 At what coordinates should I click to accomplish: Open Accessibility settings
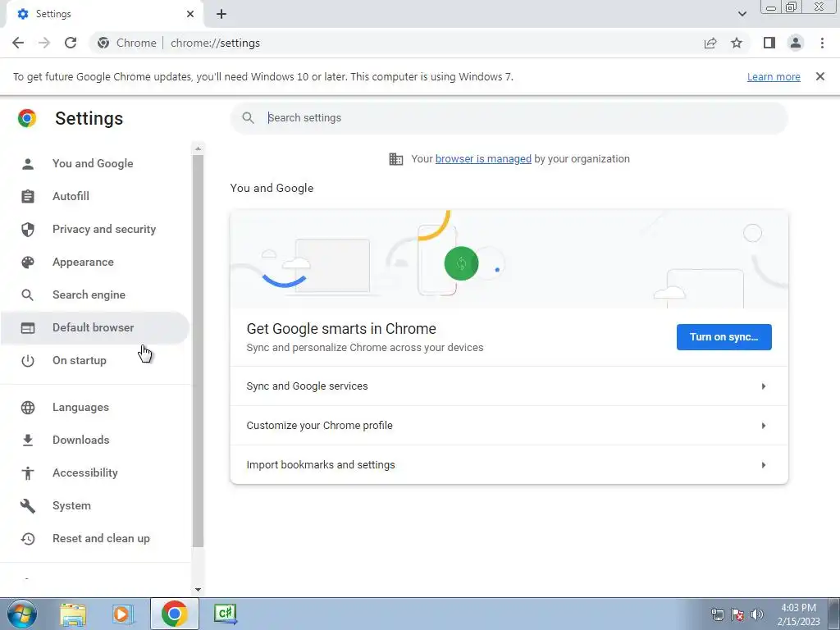tap(95, 472)
